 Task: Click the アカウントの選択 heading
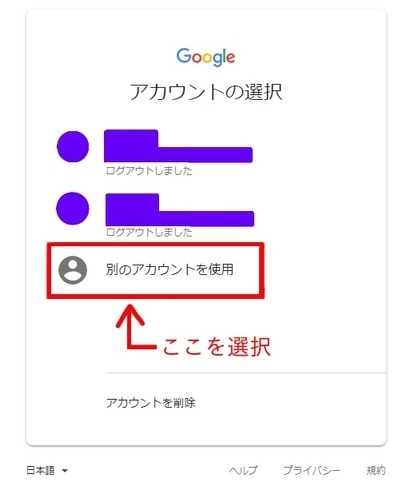click(206, 92)
